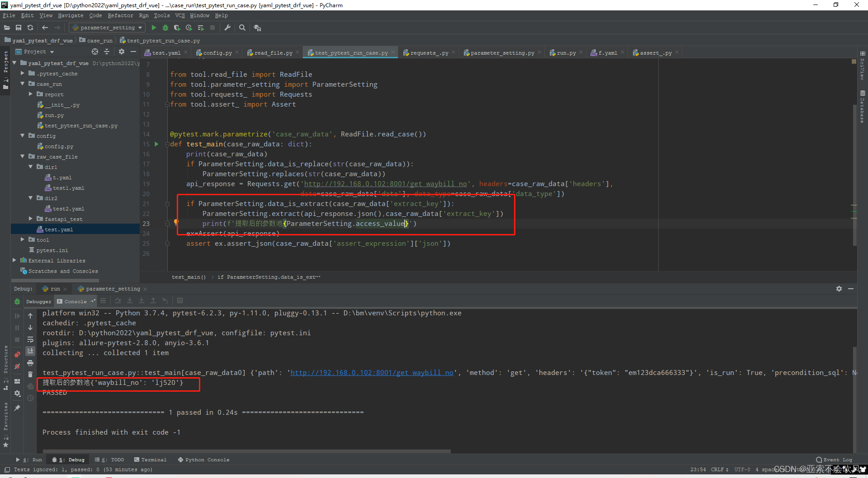The height and width of the screenshot is (478, 868).
Task: Expand External Libraries node
Action: tap(14, 260)
